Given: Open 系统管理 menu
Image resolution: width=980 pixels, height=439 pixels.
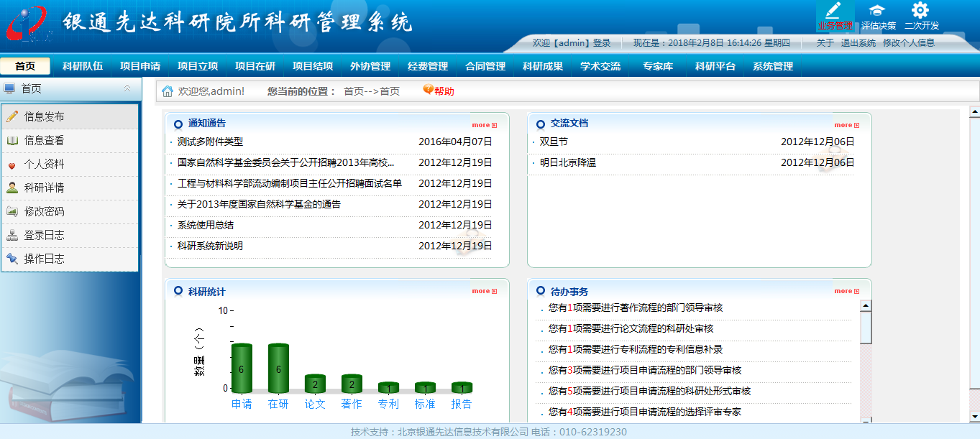Looking at the screenshot, I should point(773,66).
